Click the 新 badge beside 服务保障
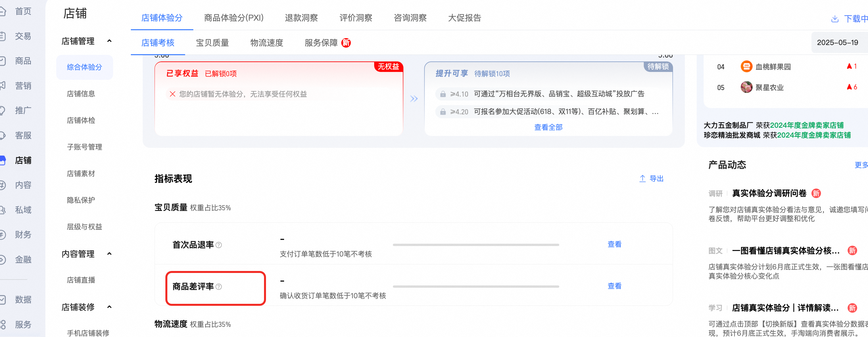The height and width of the screenshot is (337, 868). [x=346, y=43]
